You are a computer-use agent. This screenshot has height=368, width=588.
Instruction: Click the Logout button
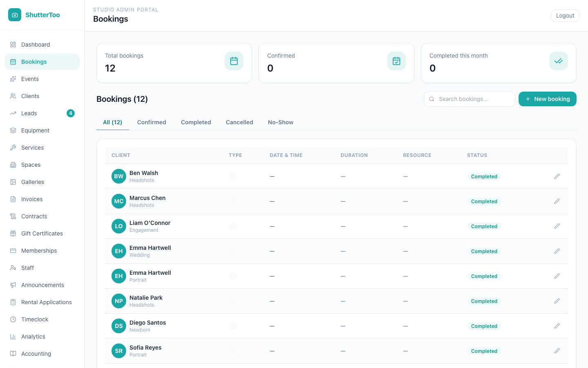565,16
